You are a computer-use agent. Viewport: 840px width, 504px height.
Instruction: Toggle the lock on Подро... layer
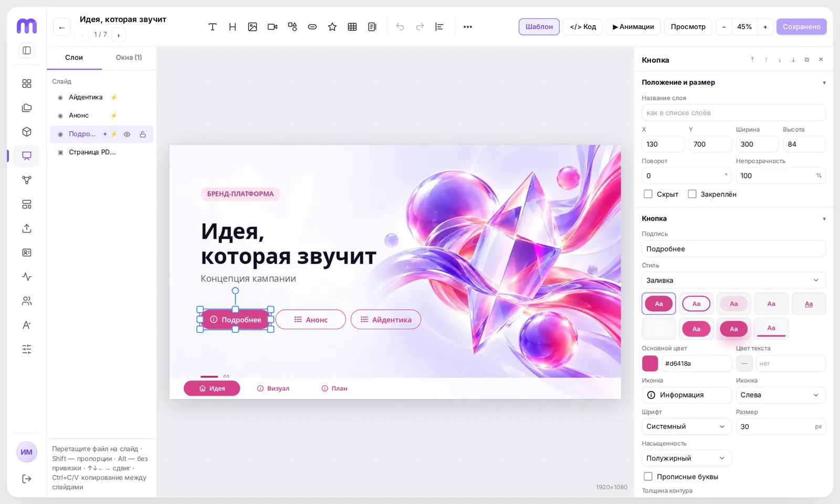143,134
